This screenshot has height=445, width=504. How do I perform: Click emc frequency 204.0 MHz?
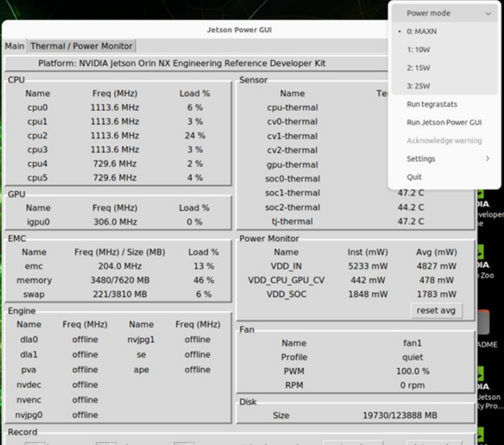click(x=119, y=266)
